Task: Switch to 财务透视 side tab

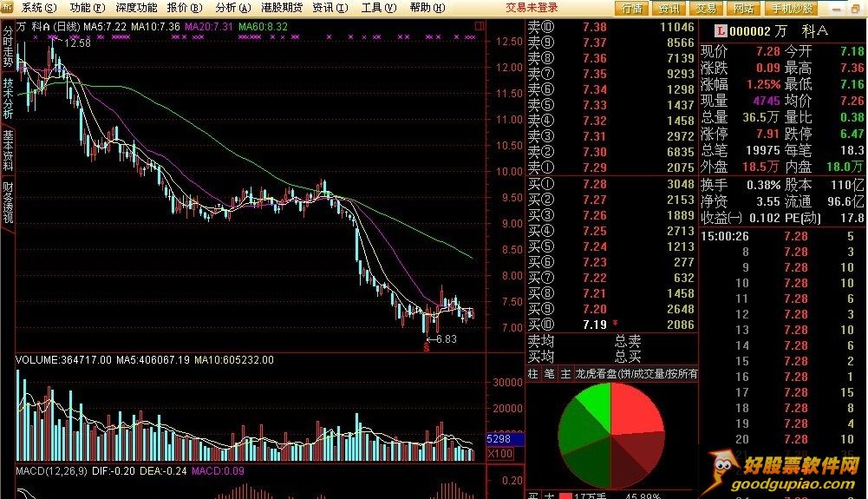Action: click(x=8, y=202)
